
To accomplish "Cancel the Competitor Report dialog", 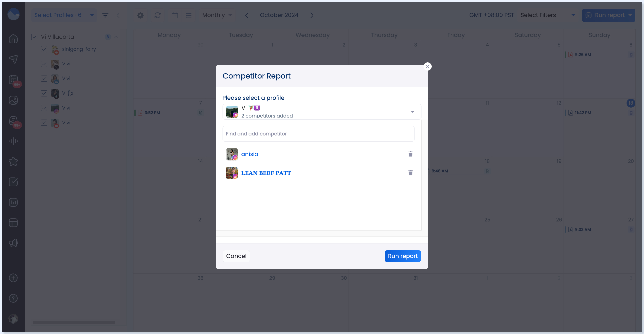I will coord(236,256).
